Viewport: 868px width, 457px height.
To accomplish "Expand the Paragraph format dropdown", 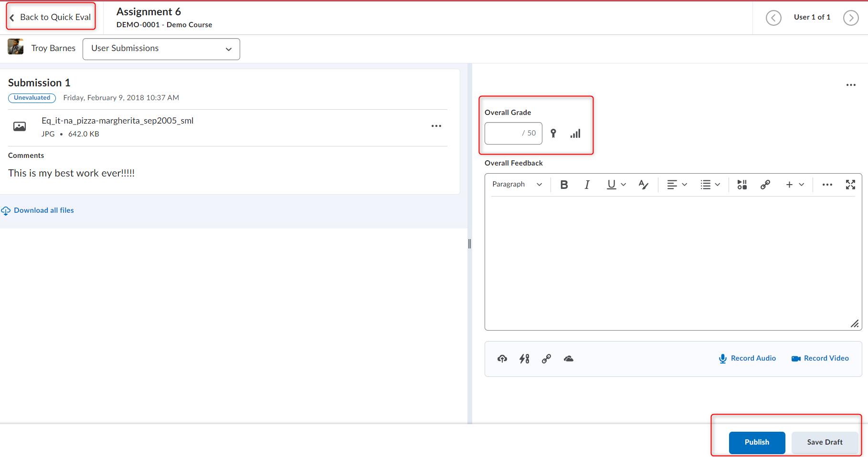I will click(x=517, y=184).
